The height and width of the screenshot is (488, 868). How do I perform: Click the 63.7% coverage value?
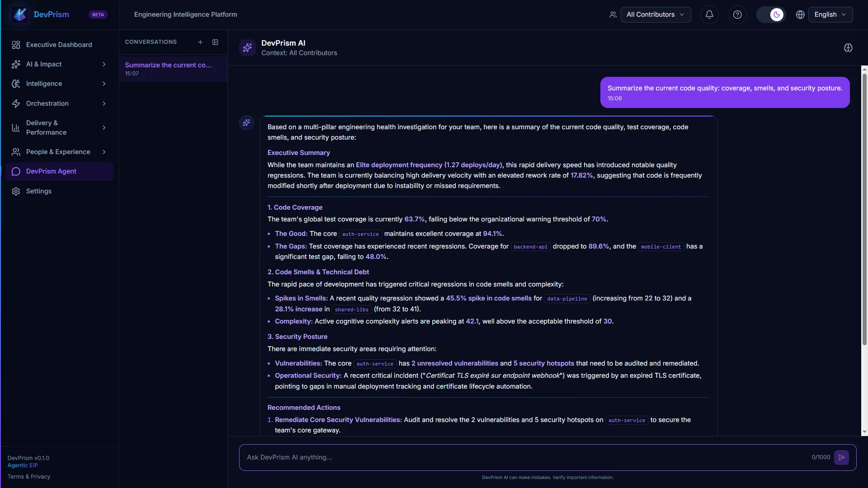coord(415,219)
